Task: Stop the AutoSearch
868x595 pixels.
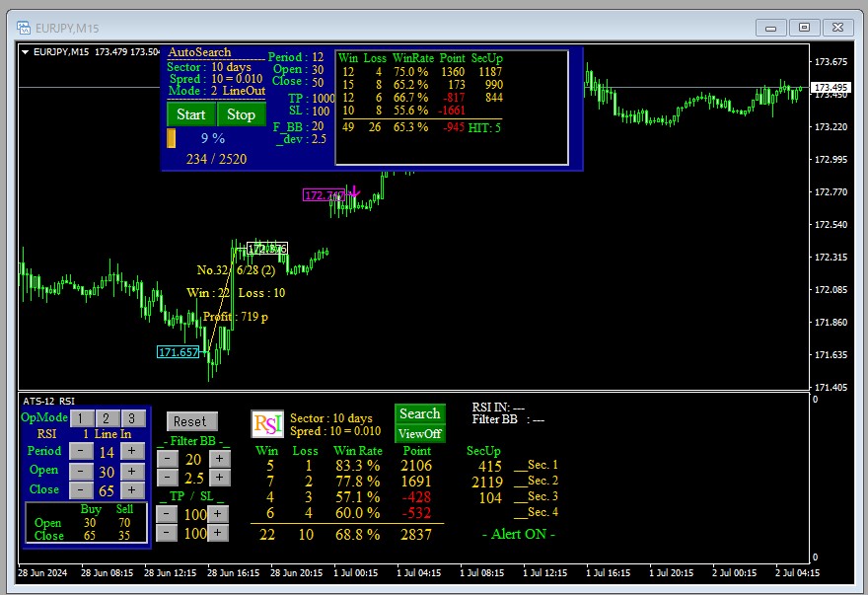Action: [x=241, y=114]
